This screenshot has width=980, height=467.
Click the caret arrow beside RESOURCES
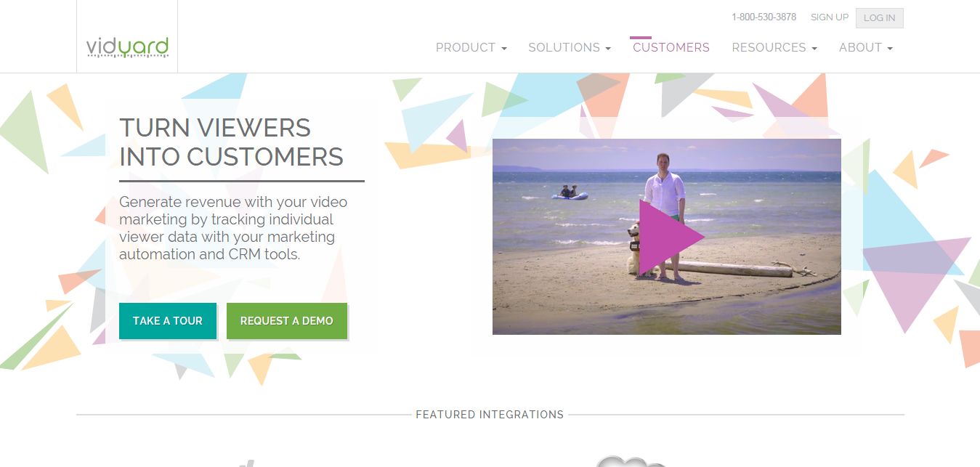tap(814, 49)
